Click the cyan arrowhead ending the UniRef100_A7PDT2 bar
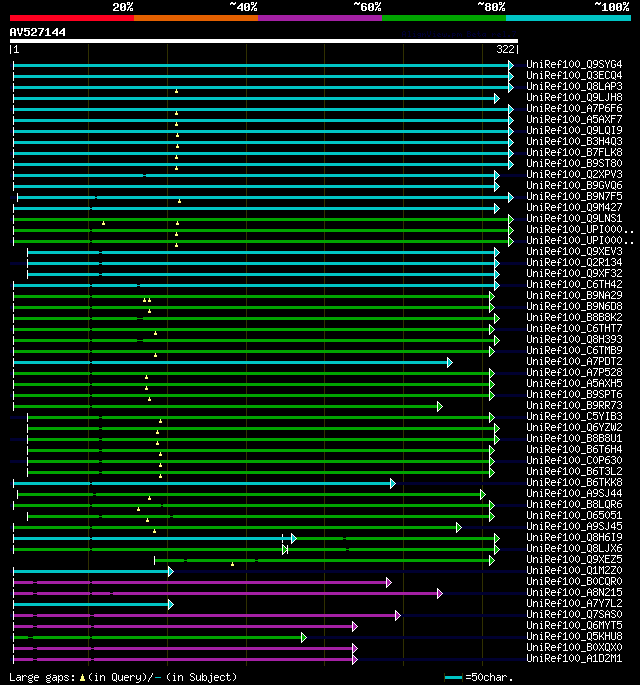The image size is (640, 685). tap(450, 363)
